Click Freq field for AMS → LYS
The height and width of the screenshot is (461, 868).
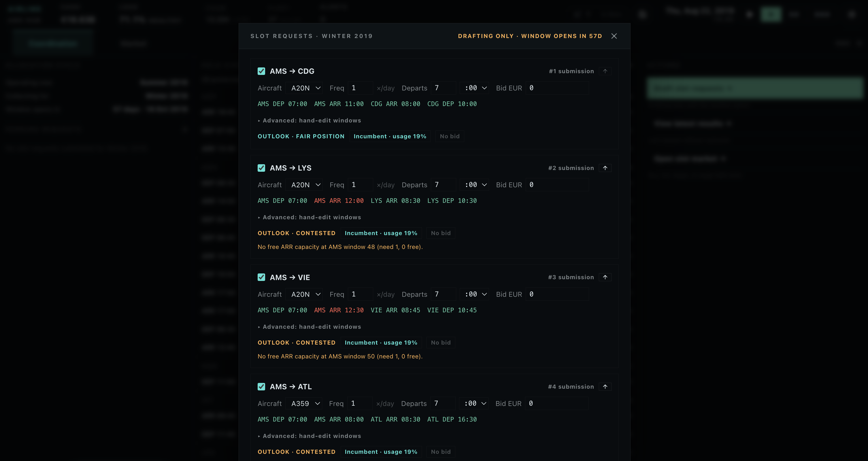coord(360,185)
